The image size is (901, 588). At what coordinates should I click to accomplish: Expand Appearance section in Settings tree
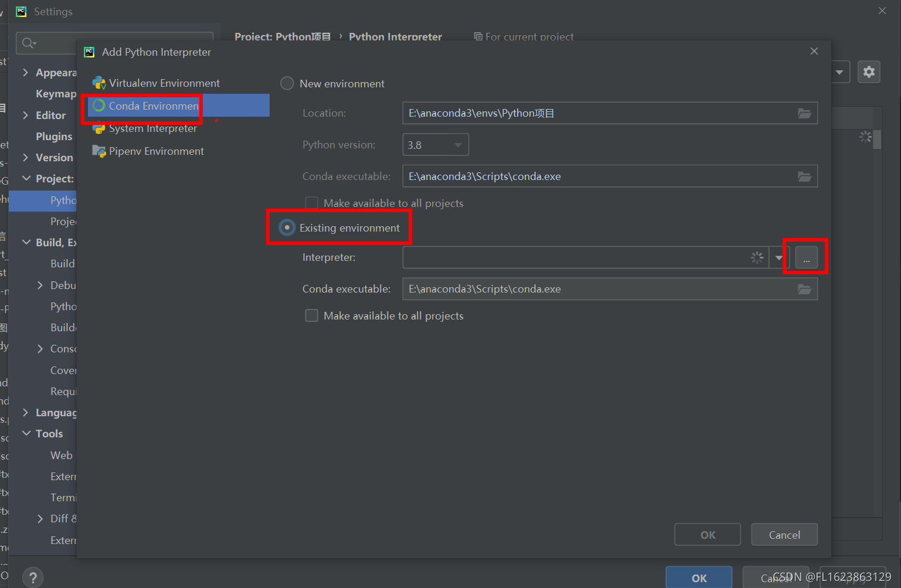point(25,72)
